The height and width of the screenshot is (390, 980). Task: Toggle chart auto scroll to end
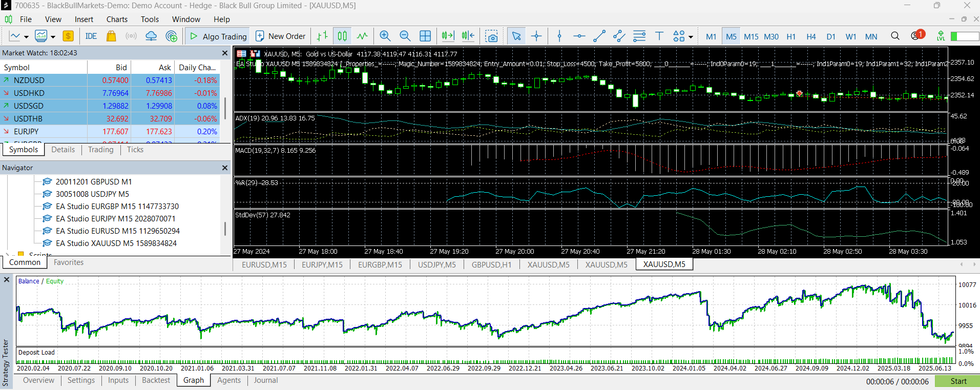click(448, 36)
